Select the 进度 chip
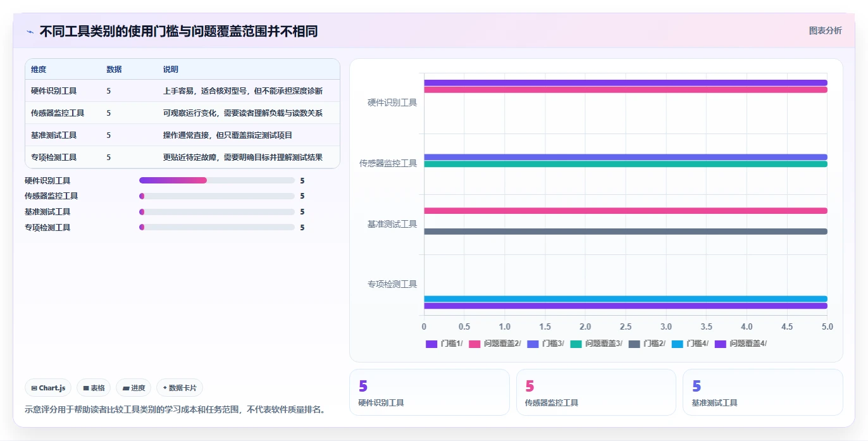Screen dimensions: 868x441 click(x=133, y=388)
